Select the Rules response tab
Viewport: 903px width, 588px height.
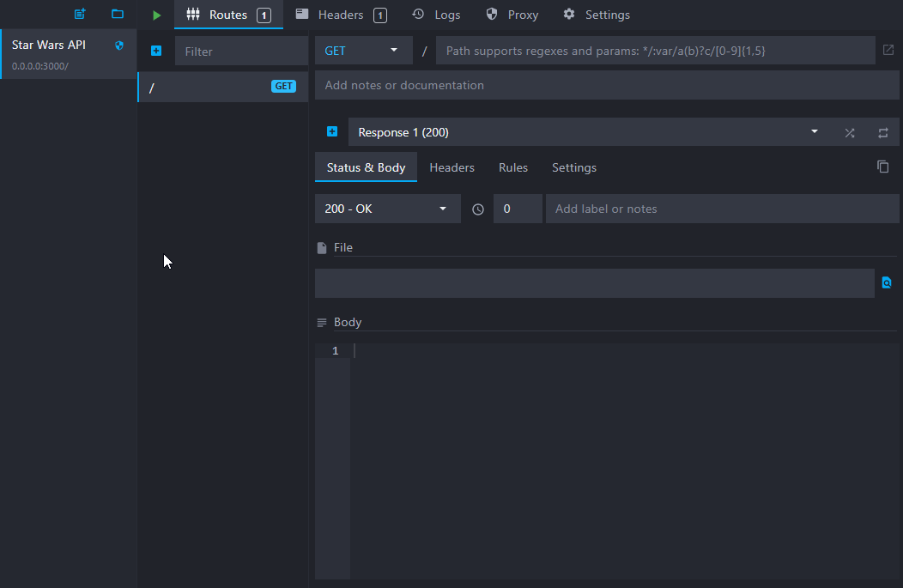513,167
